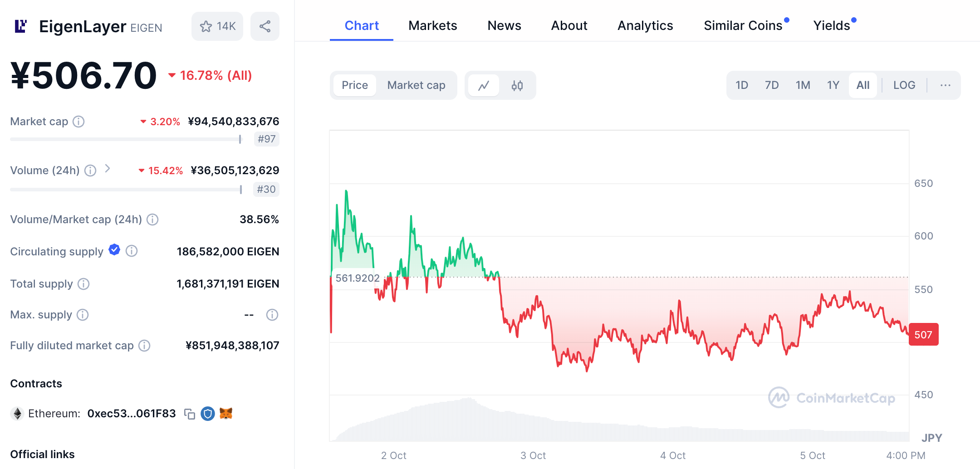Expand the Volume (24h) chevron
This screenshot has height=469, width=980.
108,169
